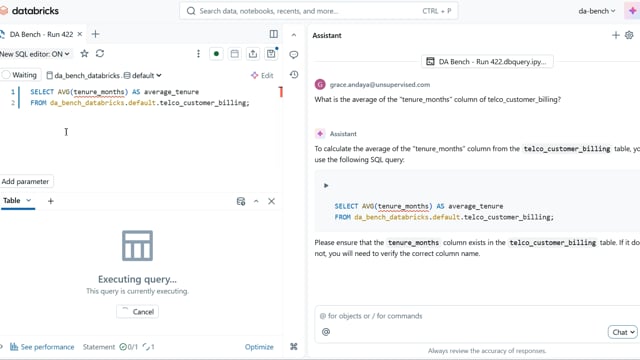This screenshot has height=360, width=640.
Task: Star this query as favorite
Action: point(84,53)
